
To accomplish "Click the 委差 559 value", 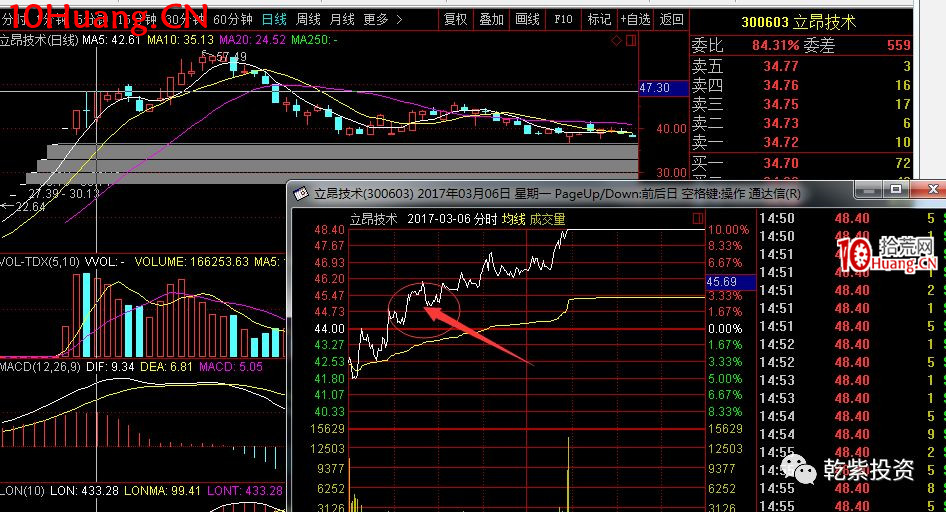I will click(899, 45).
